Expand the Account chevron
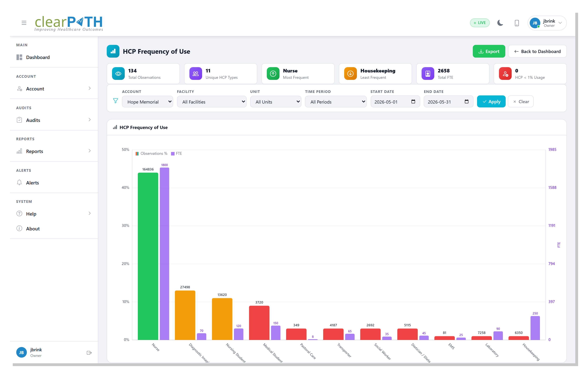Screen dimensions: 588x376 pos(90,88)
